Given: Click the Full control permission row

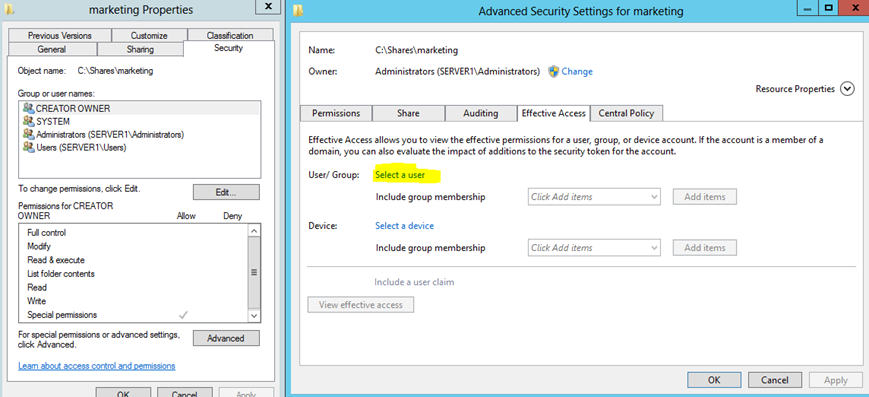Looking at the screenshot, I should click(x=134, y=233).
